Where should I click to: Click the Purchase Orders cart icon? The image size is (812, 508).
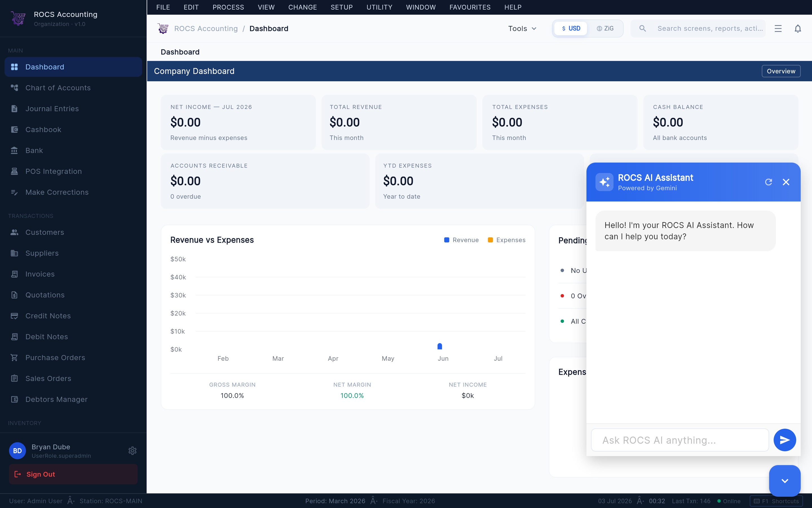coord(14,358)
